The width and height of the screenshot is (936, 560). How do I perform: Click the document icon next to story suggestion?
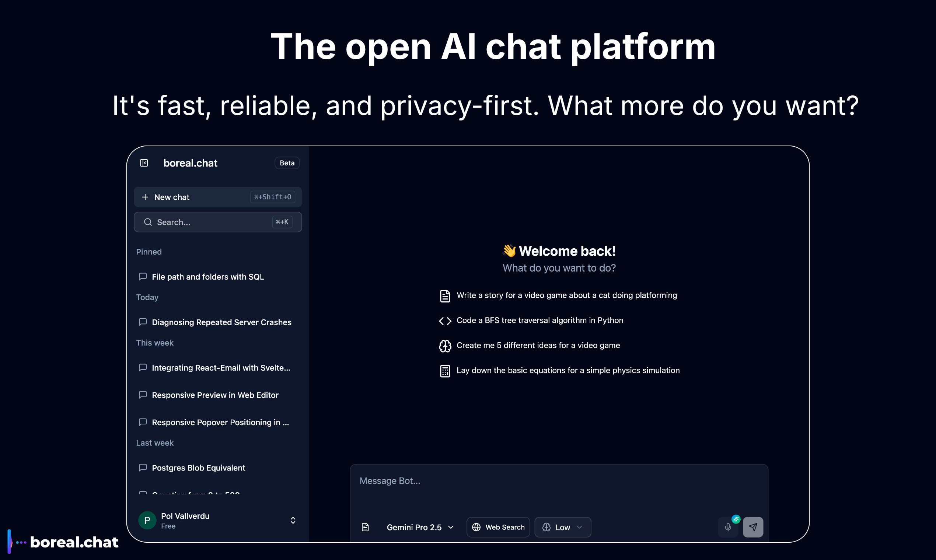445,296
